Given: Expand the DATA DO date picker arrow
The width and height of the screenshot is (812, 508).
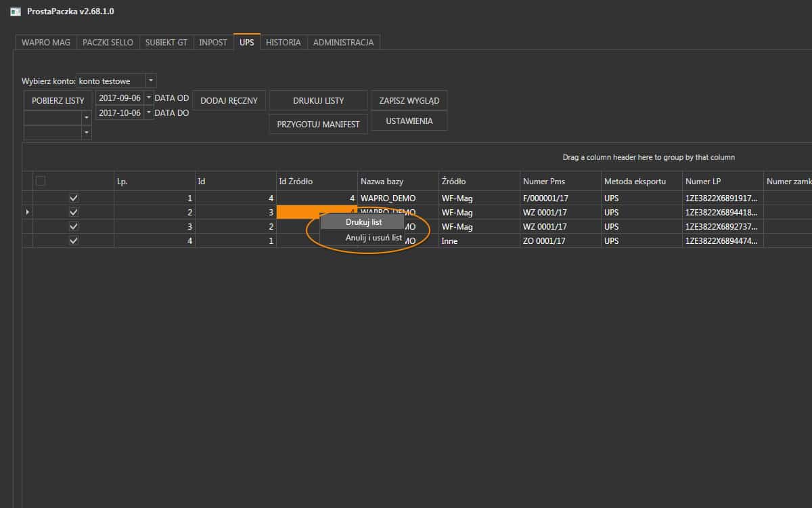Looking at the screenshot, I should (149, 113).
